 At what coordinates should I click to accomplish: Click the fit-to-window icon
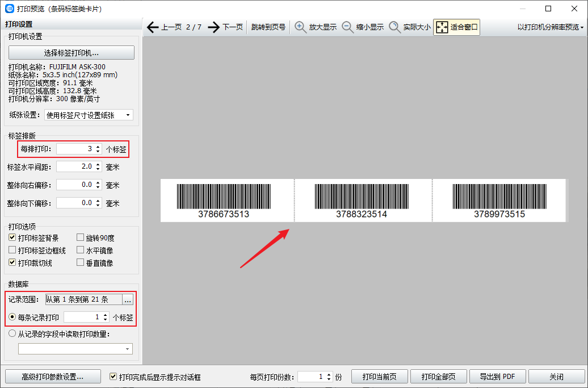[x=442, y=27]
